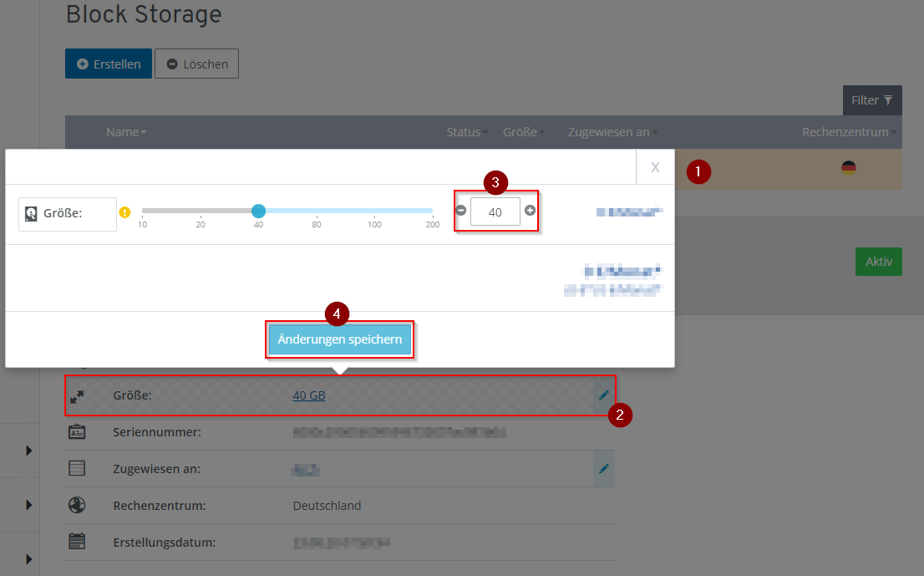Click the yellow warning info icon
The width and height of the screenshot is (924, 576).
pyautogui.click(x=125, y=212)
